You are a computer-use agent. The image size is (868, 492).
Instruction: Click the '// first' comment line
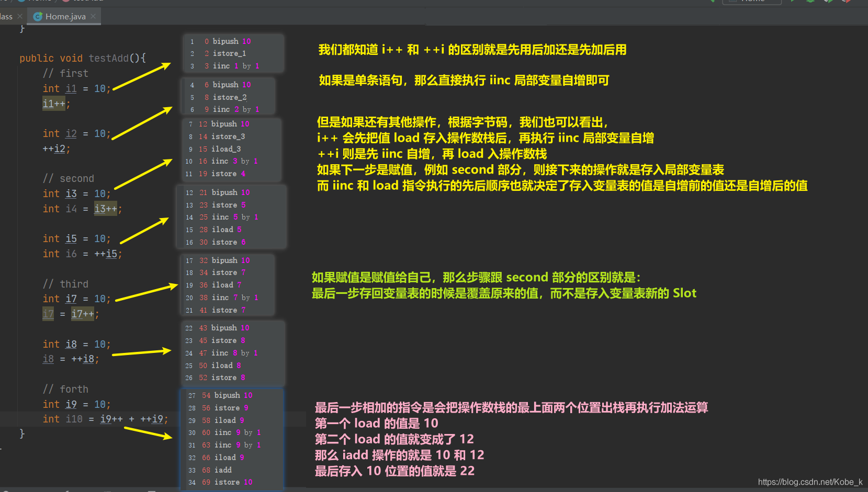point(65,73)
